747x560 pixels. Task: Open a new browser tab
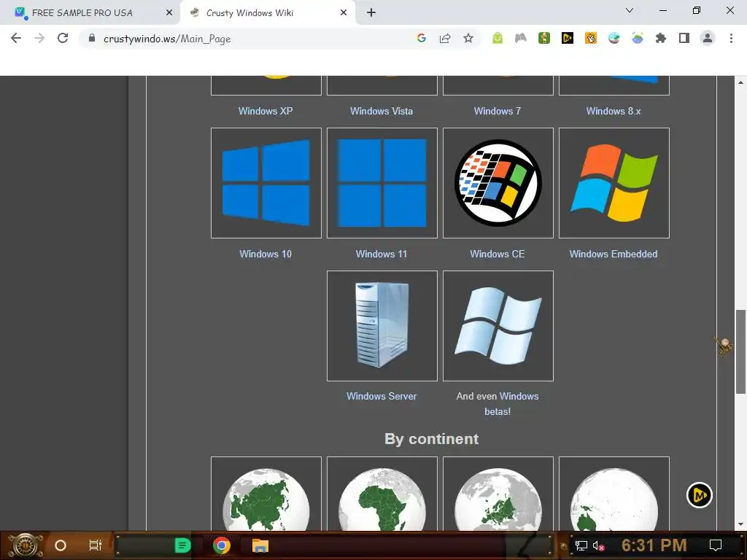[x=371, y=12]
